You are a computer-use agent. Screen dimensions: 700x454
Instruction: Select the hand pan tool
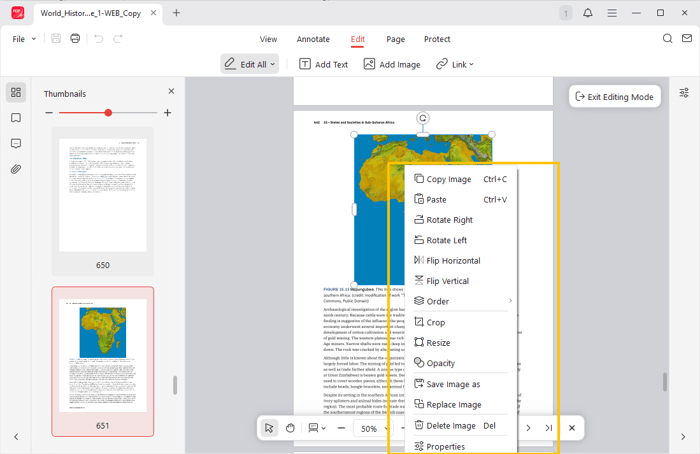[x=290, y=428]
